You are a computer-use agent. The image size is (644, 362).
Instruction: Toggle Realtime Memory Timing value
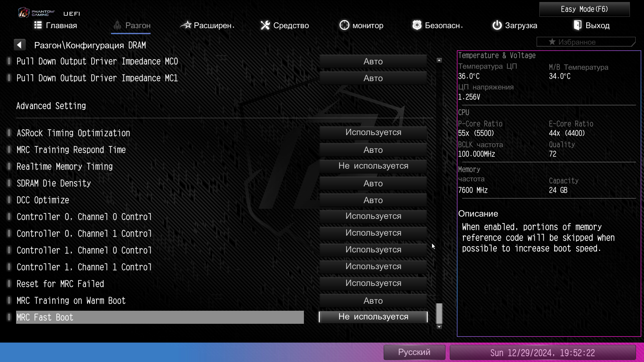point(373,166)
